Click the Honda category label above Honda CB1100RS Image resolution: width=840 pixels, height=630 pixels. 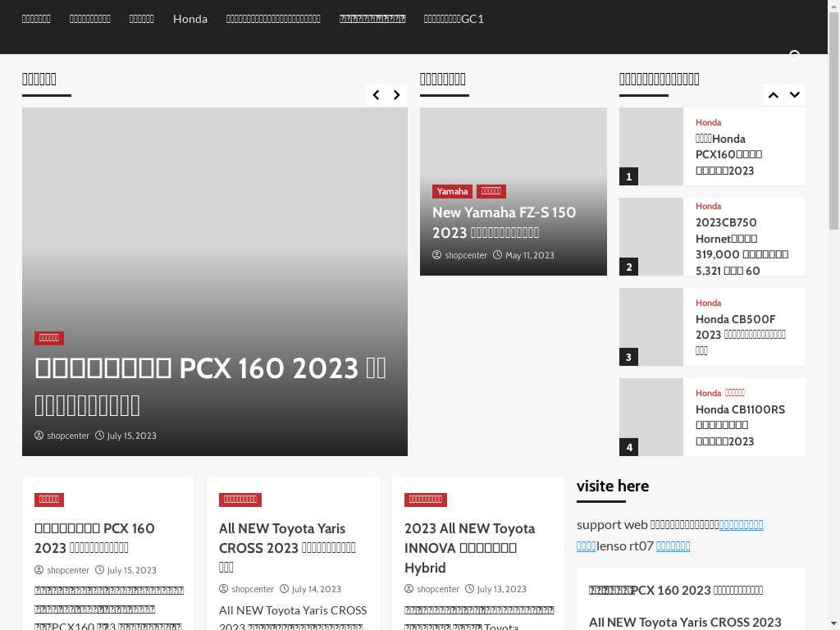[x=708, y=393]
